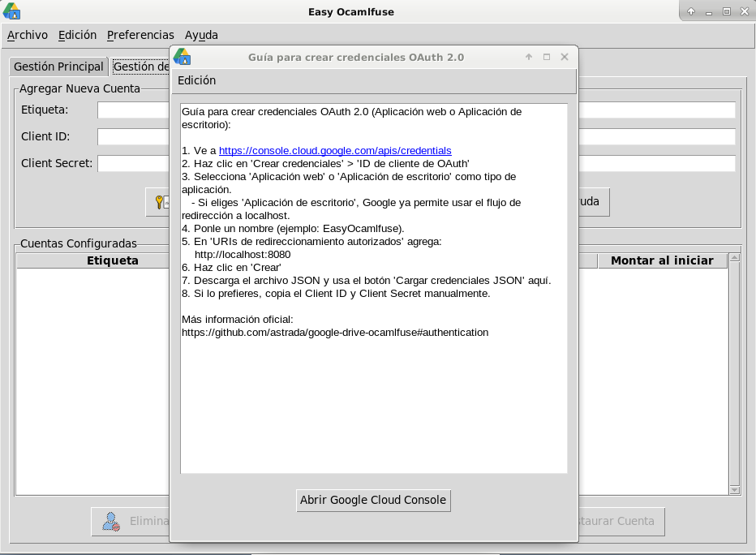Screen dimensions: 756x555
Task: Open the Edición menu in the guide dialog
Action: [x=197, y=80]
